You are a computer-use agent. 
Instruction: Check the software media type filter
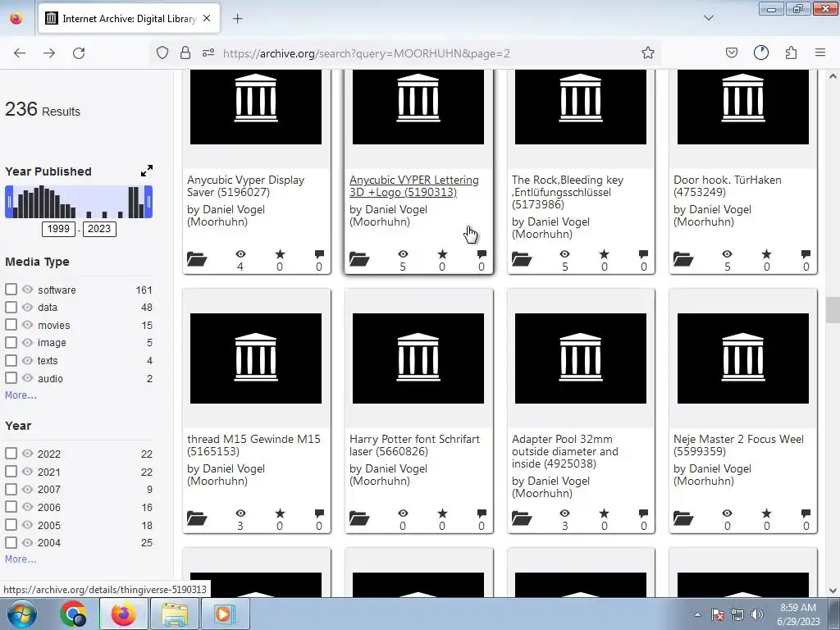coord(11,290)
